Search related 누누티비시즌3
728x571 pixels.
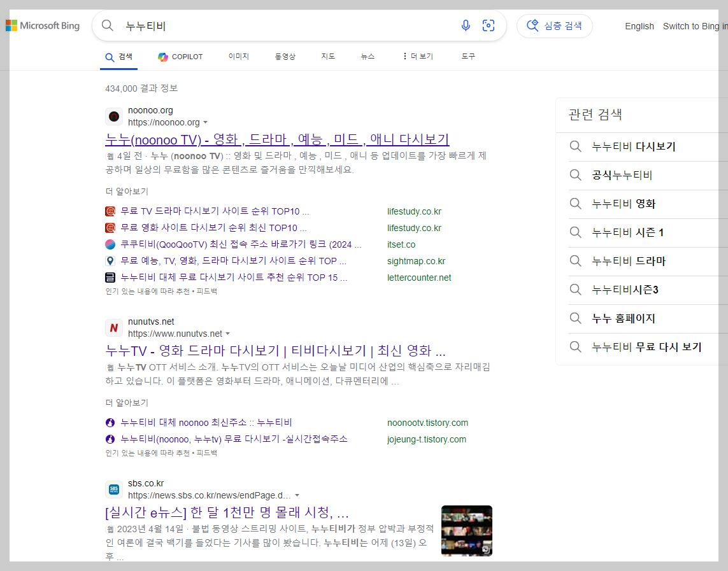625,290
